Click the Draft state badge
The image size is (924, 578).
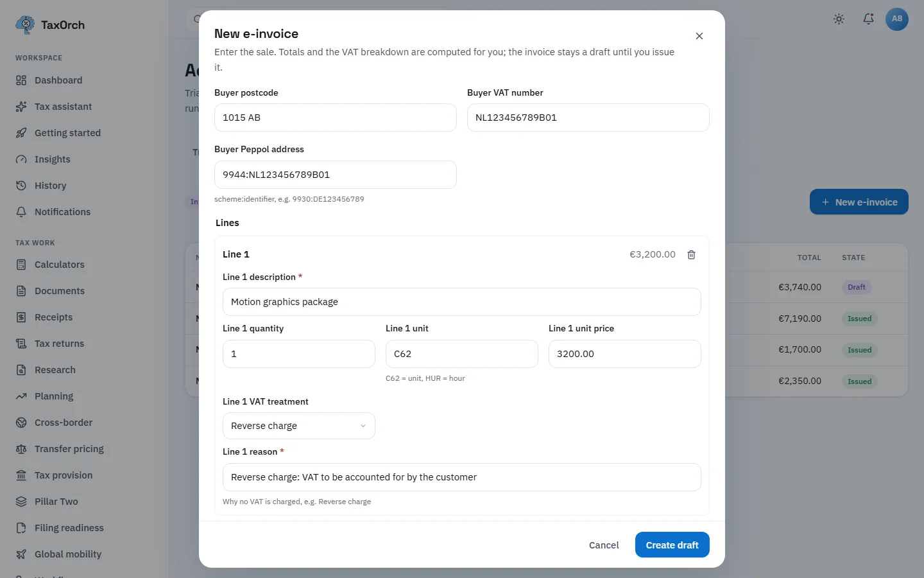tap(857, 287)
